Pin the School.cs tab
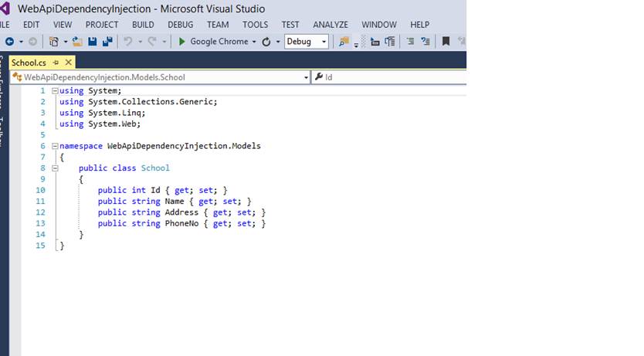This screenshot has width=644, height=356. pyautogui.click(x=56, y=63)
